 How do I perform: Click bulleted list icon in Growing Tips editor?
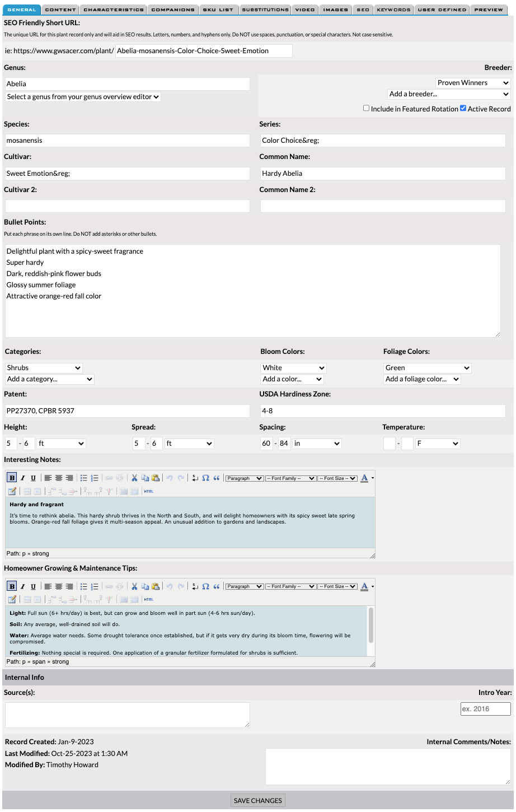tap(83, 586)
